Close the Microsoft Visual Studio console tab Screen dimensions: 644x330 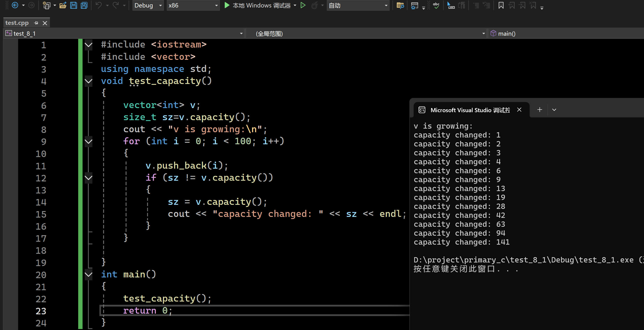click(x=519, y=110)
